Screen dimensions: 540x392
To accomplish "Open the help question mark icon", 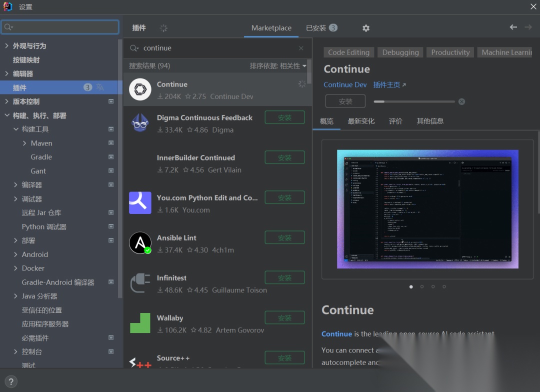I will click(11, 381).
